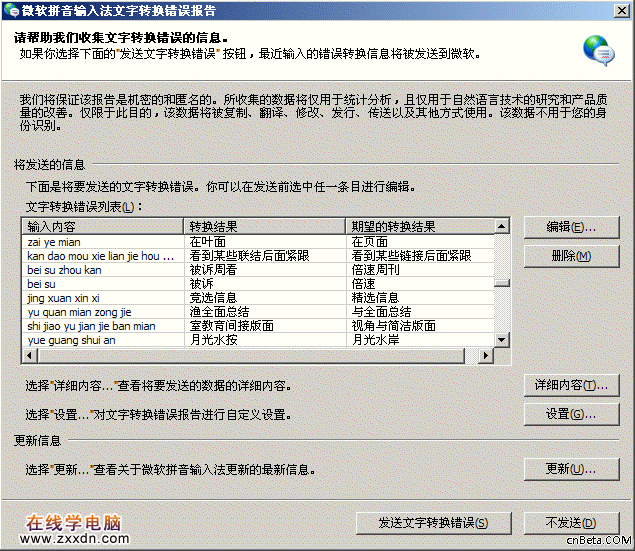Click the conversion result '在叶面'
Image resolution: width=635 pixels, height=551 pixels.
207,242
